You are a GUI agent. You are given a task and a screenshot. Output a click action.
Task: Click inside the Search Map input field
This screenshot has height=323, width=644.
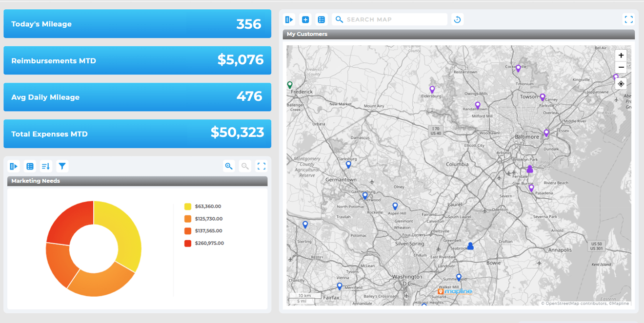tap(390, 19)
